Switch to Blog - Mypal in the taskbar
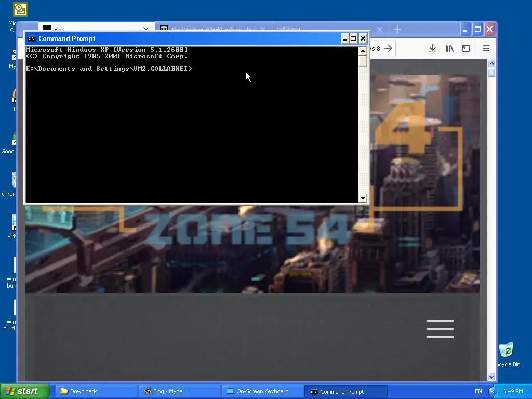 [179, 392]
